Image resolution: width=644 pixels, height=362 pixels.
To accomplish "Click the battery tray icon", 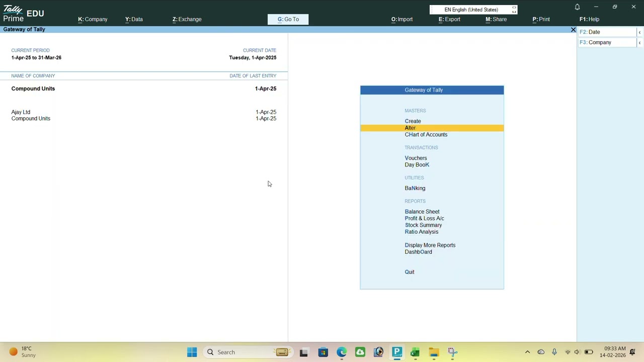I will pyautogui.click(x=589, y=352).
